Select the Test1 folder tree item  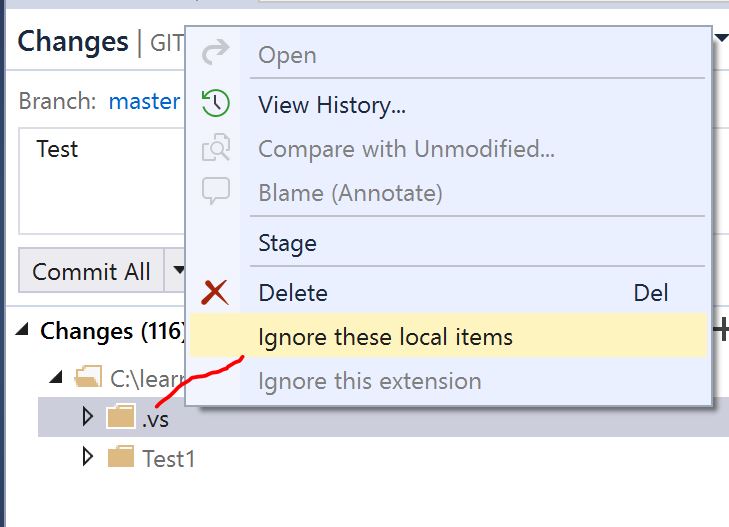(x=168, y=458)
